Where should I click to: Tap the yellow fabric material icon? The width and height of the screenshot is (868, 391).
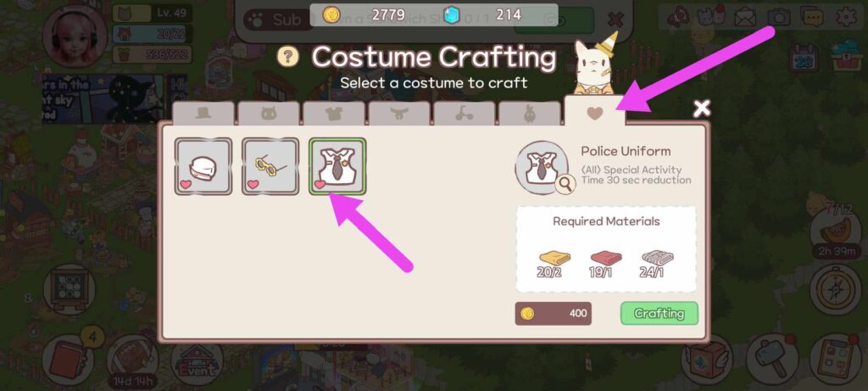tap(554, 258)
